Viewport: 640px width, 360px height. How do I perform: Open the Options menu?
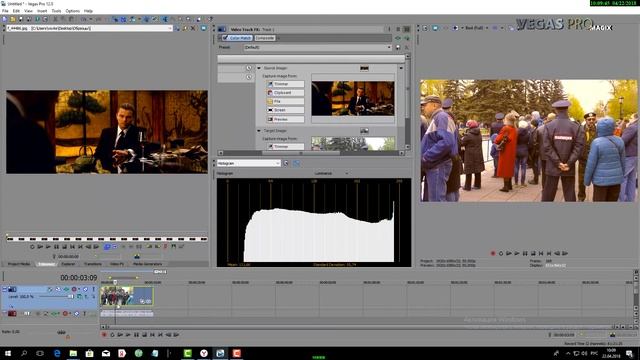(73, 11)
